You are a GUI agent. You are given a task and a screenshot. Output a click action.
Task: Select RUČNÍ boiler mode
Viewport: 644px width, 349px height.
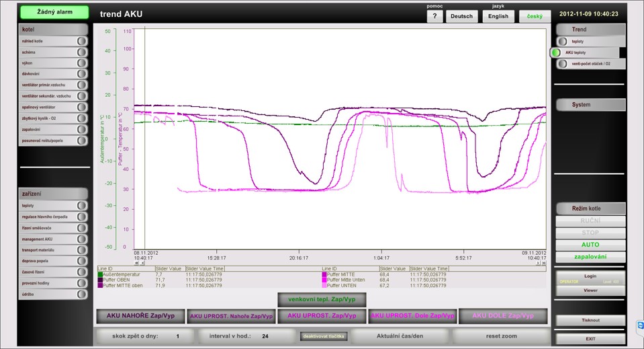(x=590, y=221)
